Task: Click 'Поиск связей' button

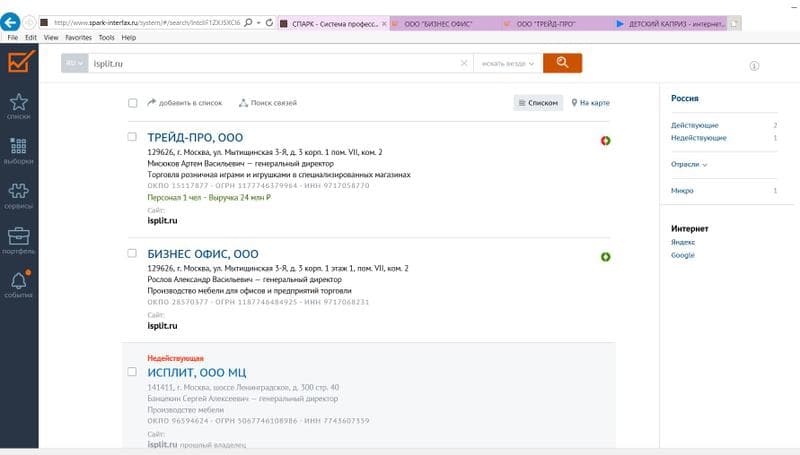Action: 268,103
